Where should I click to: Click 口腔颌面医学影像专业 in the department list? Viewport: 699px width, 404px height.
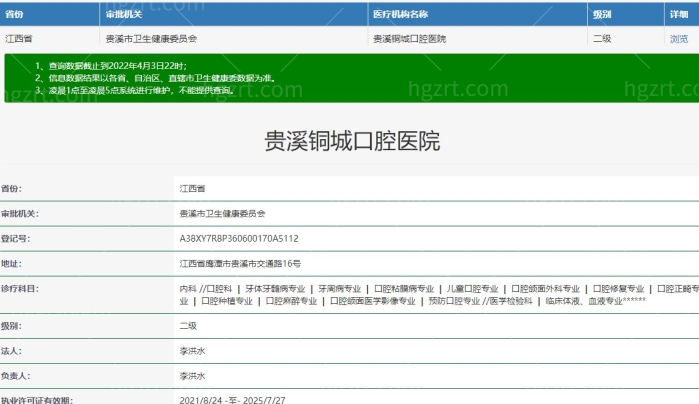(373, 301)
